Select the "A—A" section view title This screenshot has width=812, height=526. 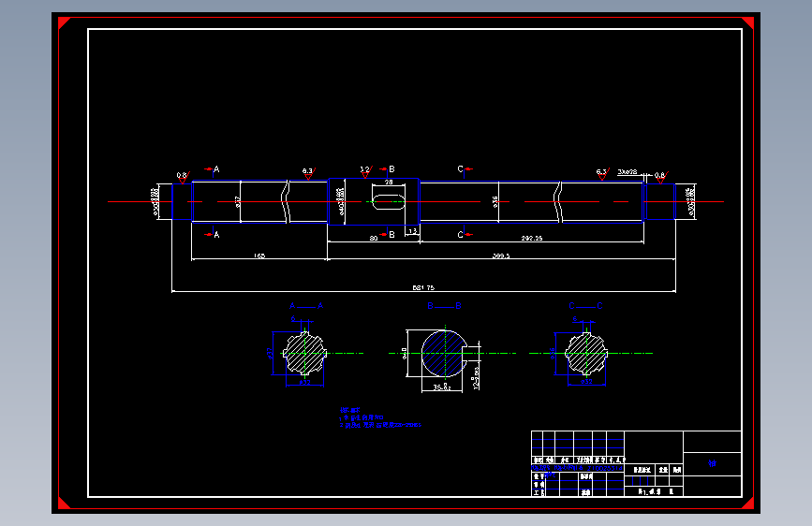click(x=306, y=306)
